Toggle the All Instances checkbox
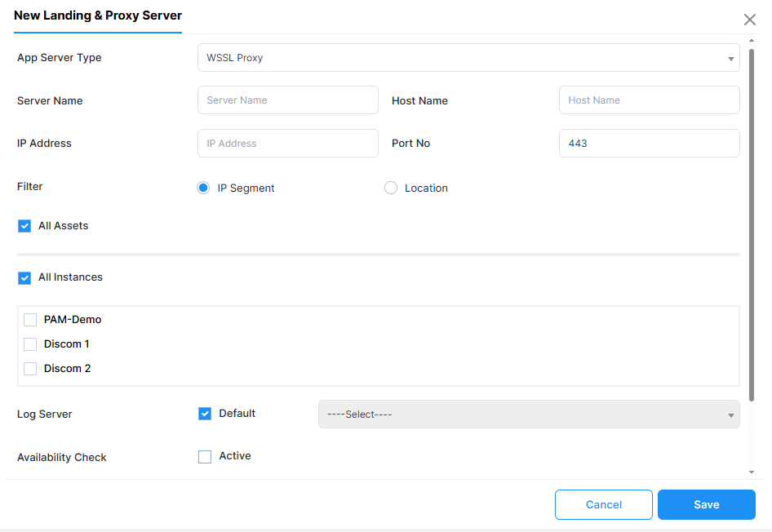The width and height of the screenshot is (772, 532). pos(24,277)
